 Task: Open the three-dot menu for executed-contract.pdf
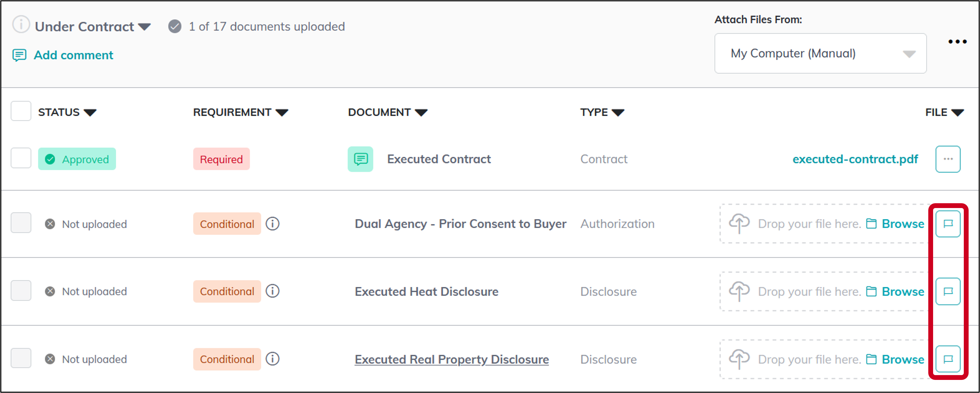pos(948,159)
